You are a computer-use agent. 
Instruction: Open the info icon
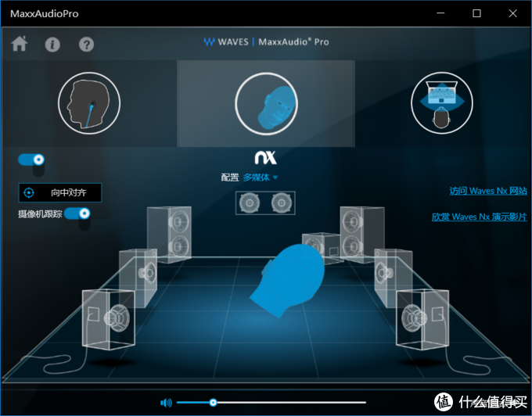(52, 45)
